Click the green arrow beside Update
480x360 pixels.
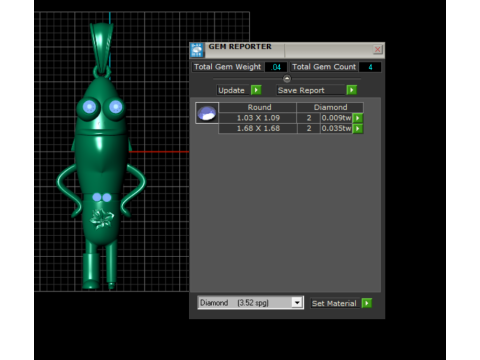(x=256, y=90)
